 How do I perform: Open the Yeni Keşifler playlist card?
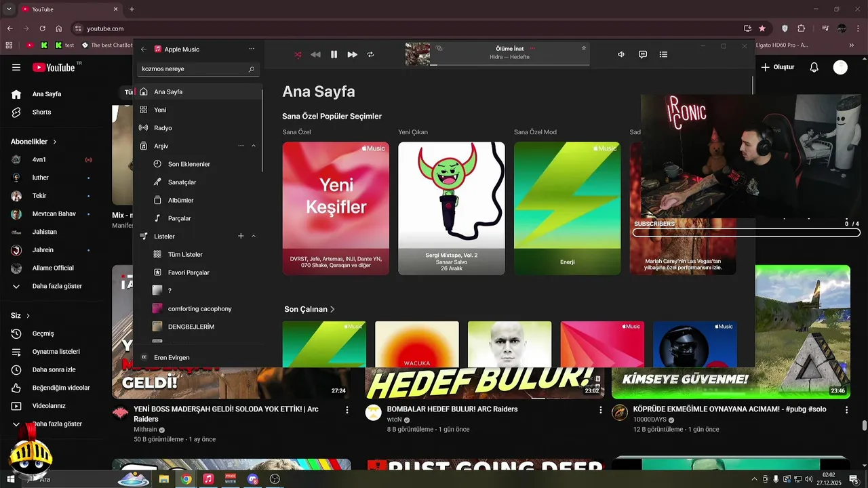click(x=336, y=208)
